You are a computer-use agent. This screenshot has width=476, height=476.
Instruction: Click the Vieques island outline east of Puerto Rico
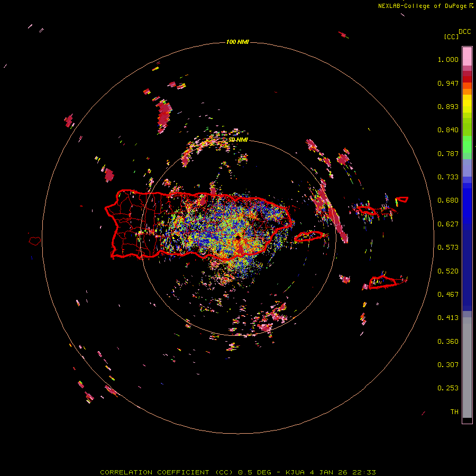pos(309,236)
